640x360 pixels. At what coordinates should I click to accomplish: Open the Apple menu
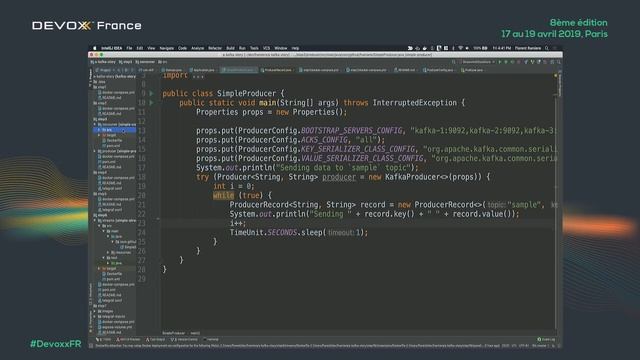(x=95, y=48)
